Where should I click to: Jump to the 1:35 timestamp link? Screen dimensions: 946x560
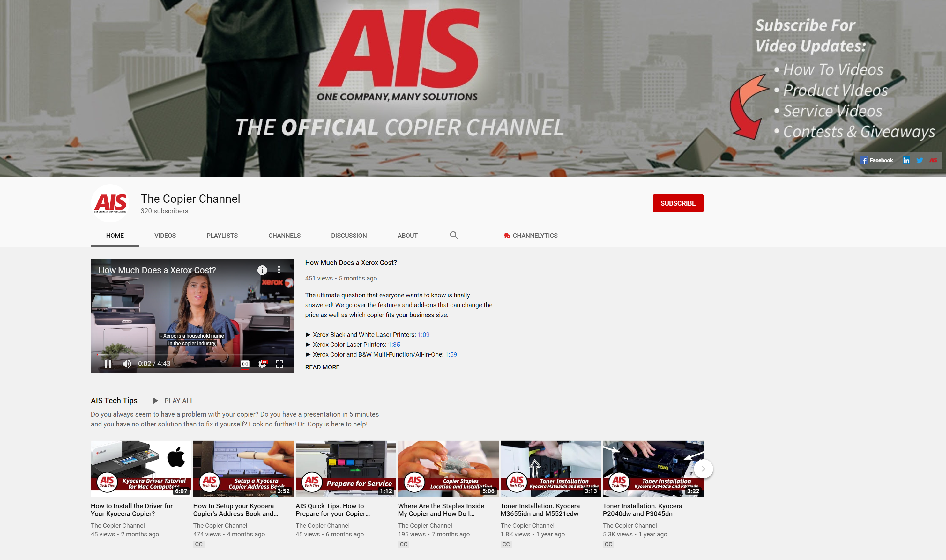point(394,345)
